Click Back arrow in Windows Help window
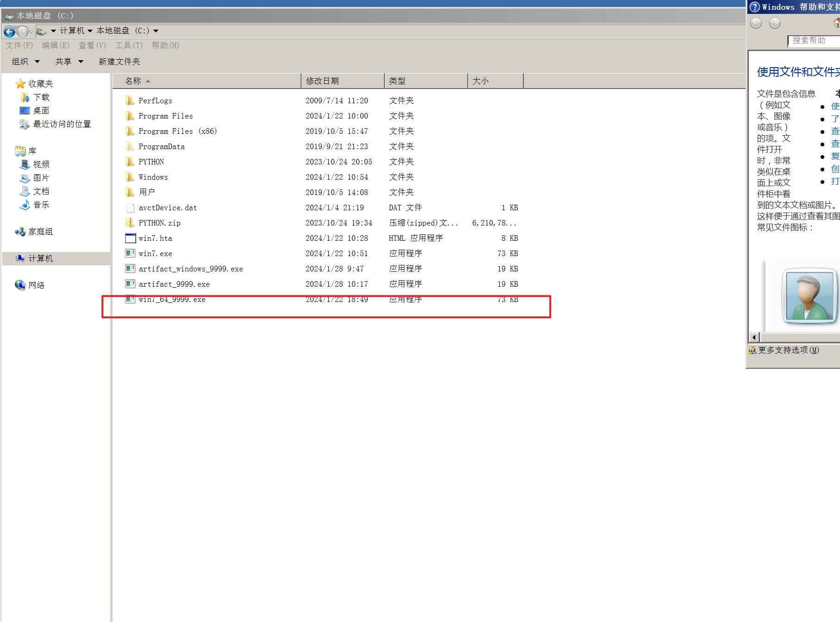 click(x=756, y=23)
